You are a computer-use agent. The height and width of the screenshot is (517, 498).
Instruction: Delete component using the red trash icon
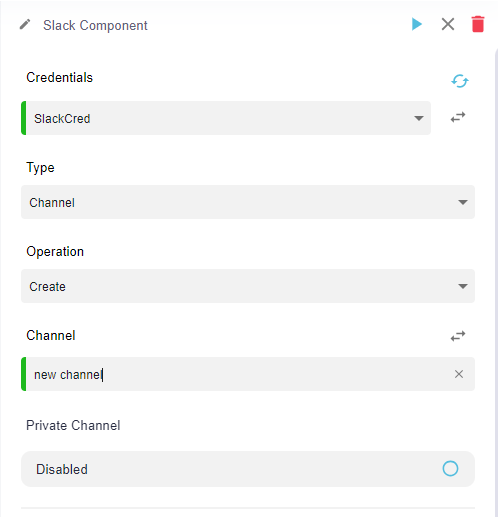(x=478, y=24)
